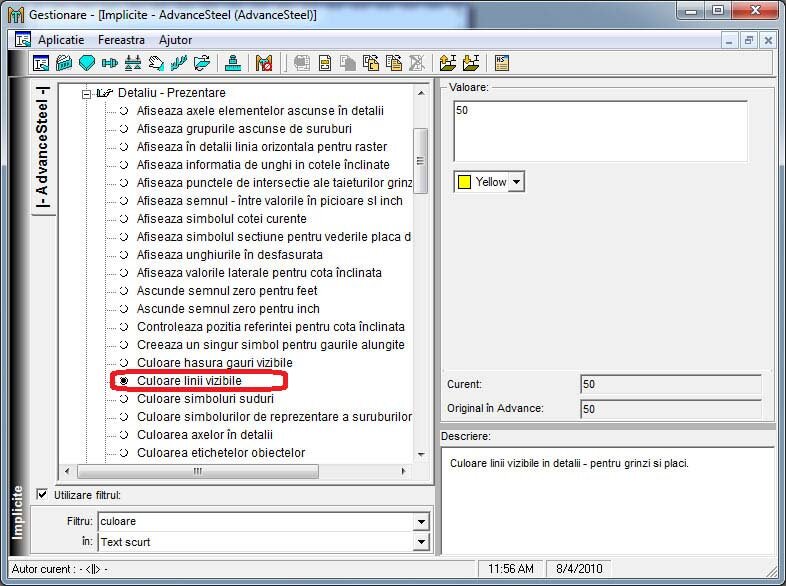Viewport: 786px width, 586px height.
Task: Select the vertical Implicite side tab
Action: point(18,512)
